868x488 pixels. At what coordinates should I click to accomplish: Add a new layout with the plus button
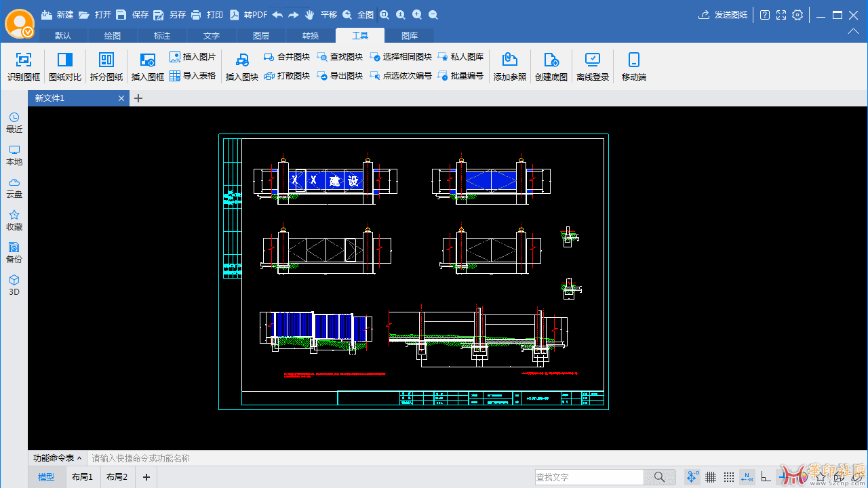click(146, 477)
